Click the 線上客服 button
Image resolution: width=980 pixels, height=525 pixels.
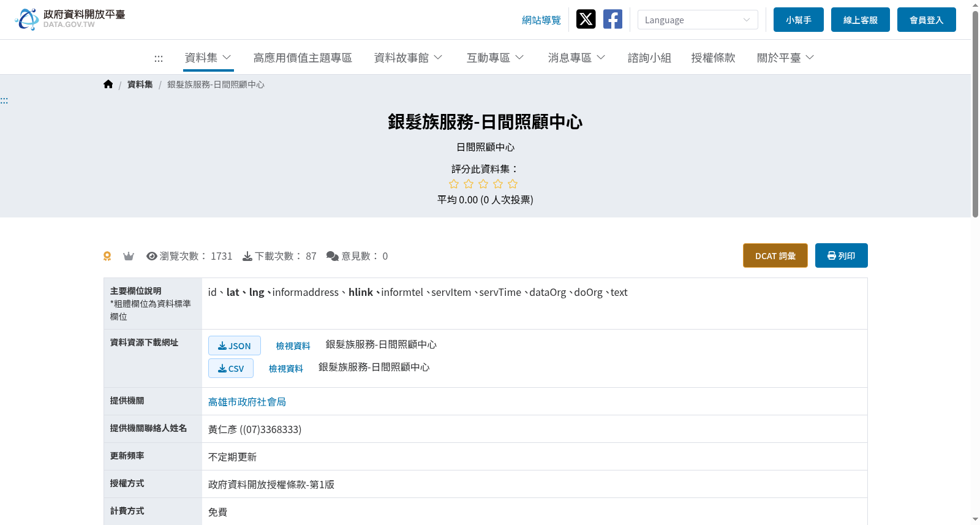pos(861,20)
